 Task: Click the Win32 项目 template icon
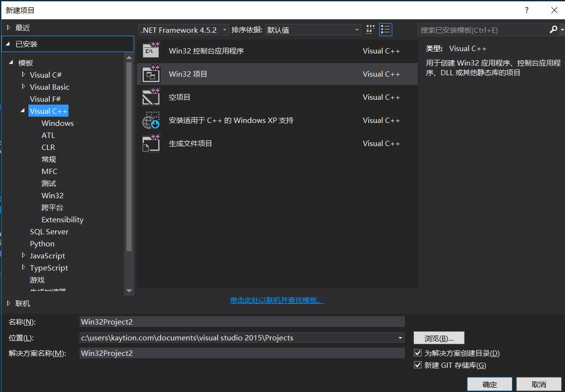click(x=151, y=74)
